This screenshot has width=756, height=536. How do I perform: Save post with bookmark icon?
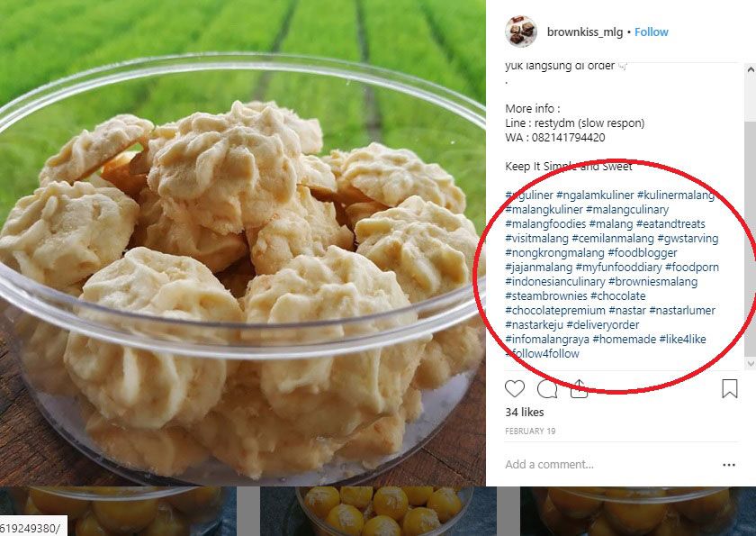tap(730, 389)
